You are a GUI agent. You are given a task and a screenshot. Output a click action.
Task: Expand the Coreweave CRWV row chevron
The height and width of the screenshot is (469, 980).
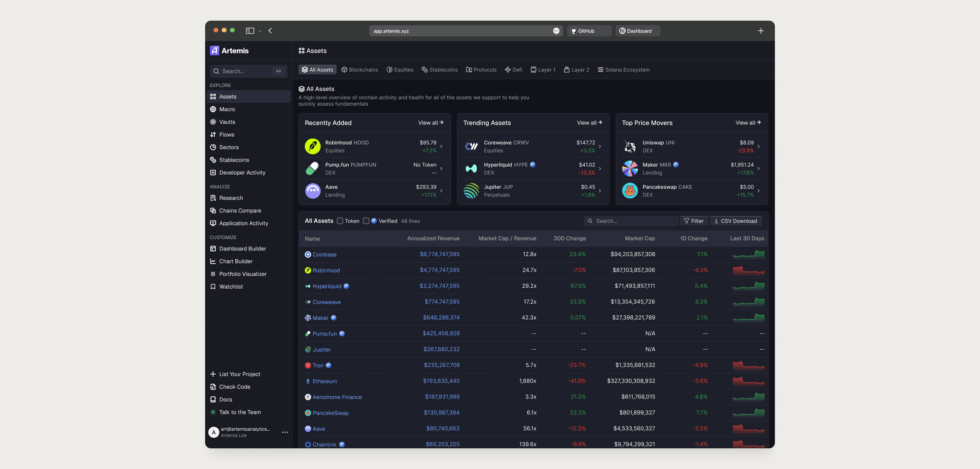(600, 146)
